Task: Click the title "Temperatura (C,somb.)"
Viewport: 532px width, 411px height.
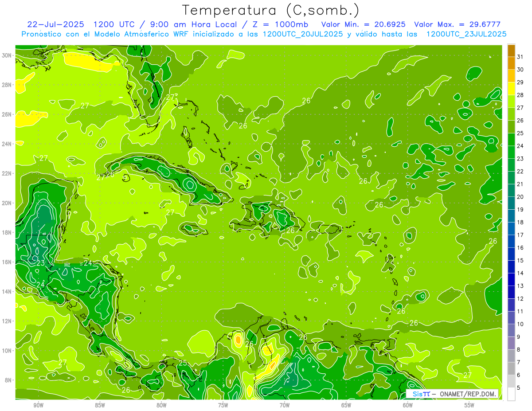Action: point(271,10)
